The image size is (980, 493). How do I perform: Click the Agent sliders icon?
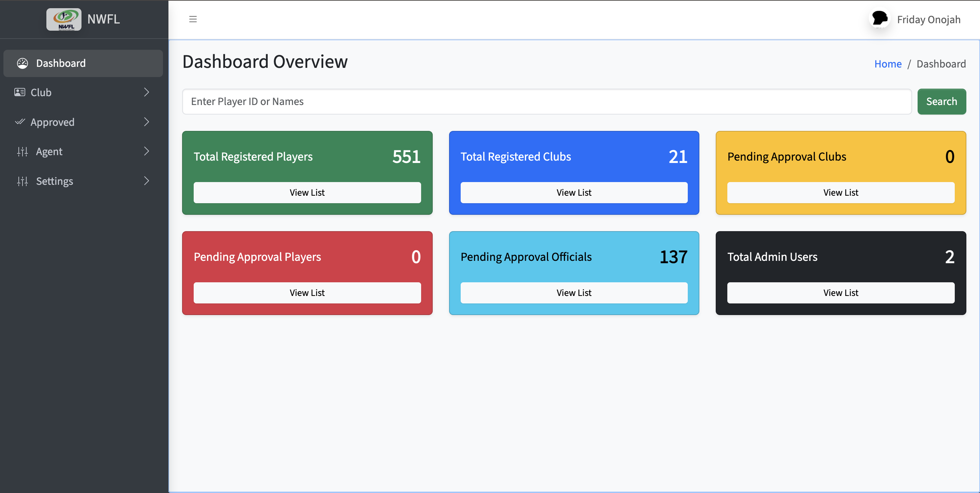click(23, 151)
